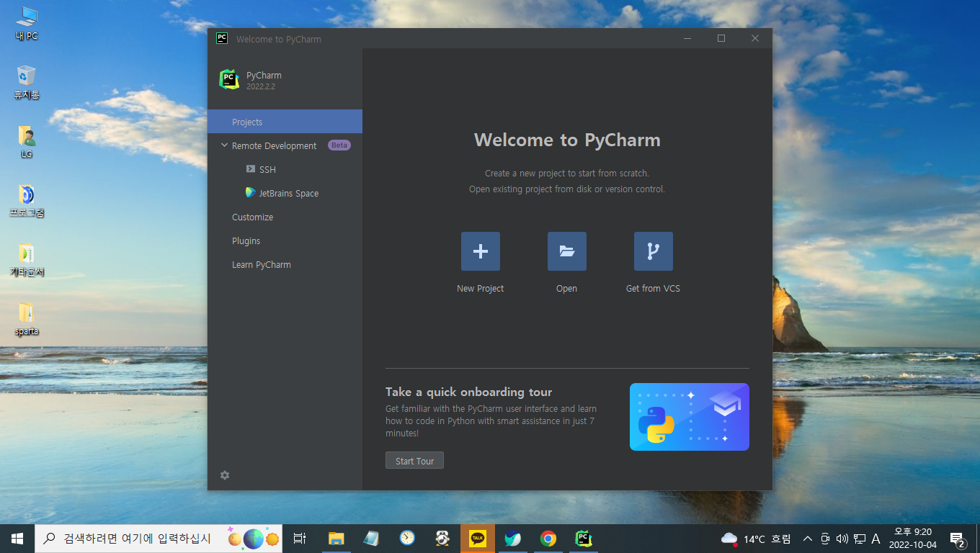Open the 14°C weather widget
The image size is (980, 553).
pyautogui.click(x=756, y=539)
